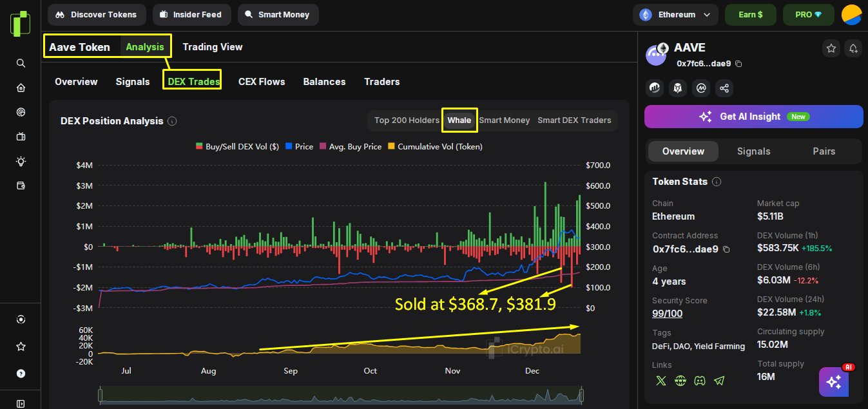
Task: Open Discover Tokens
Action: click(x=97, y=14)
